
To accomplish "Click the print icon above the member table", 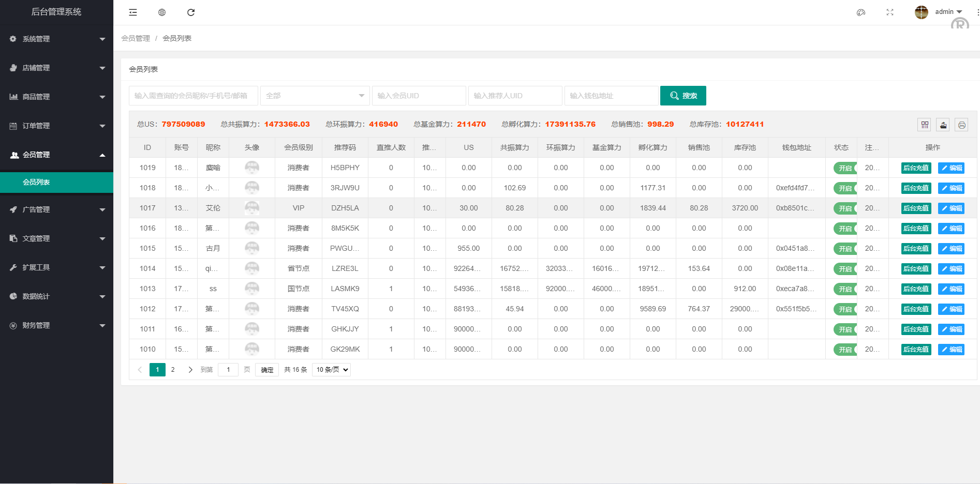I will coord(961,125).
